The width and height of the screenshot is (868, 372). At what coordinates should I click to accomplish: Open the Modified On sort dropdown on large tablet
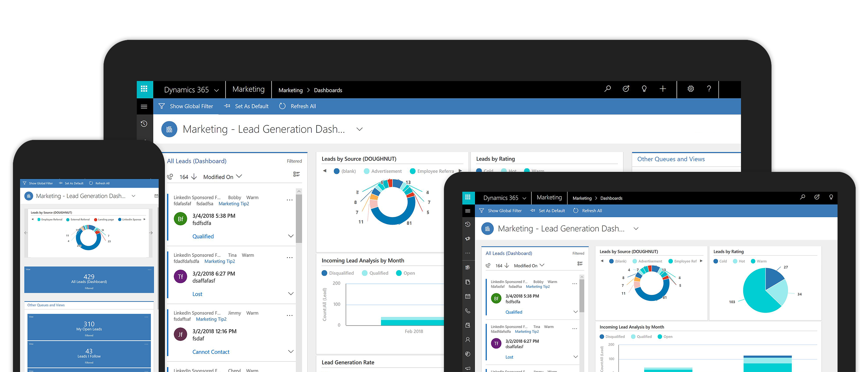[x=239, y=176]
